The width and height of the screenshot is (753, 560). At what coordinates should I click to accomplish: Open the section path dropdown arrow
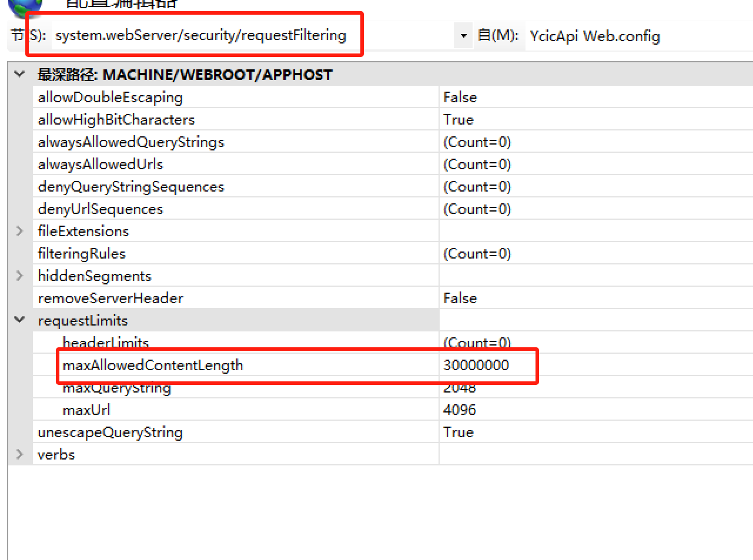pos(463,35)
